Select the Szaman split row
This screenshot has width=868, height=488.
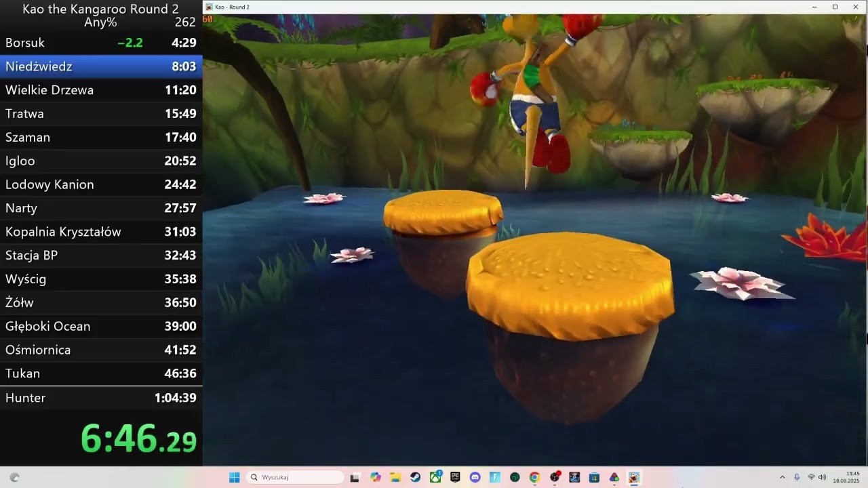point(101,138)
